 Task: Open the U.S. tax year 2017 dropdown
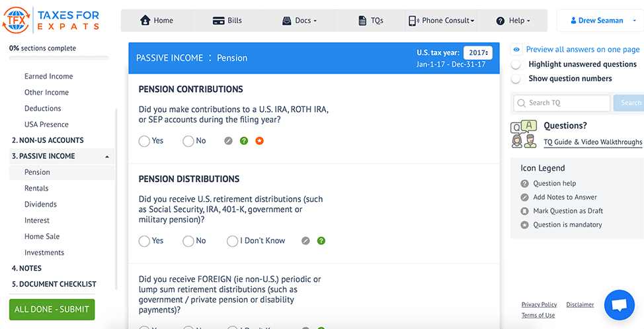point(477,53)
